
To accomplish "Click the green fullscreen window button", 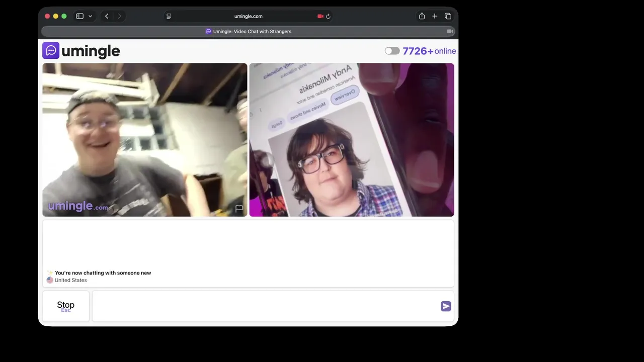I will point(64,16).
